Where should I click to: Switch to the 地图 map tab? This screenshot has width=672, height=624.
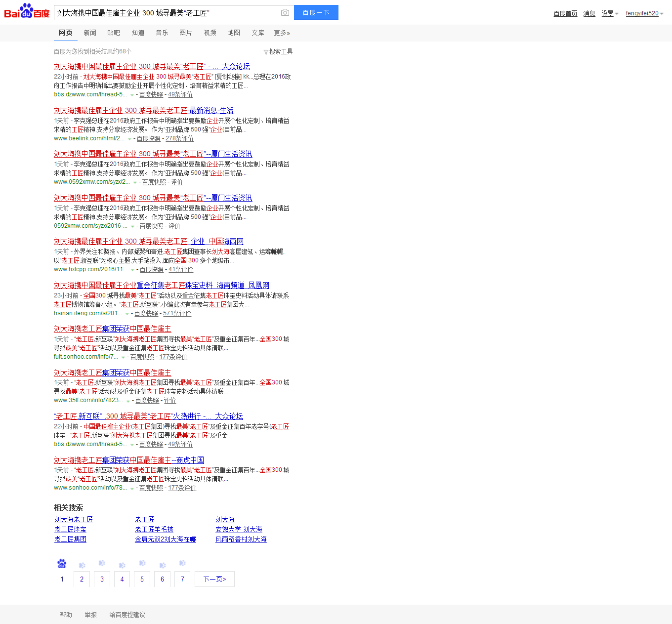click(234, 33)
